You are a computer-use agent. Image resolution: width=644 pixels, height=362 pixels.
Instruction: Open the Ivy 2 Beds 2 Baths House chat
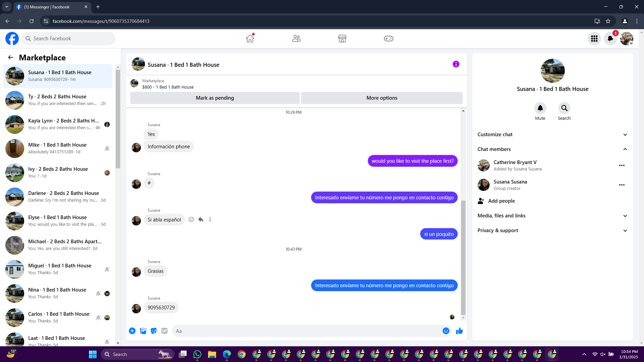pos(58,173)
